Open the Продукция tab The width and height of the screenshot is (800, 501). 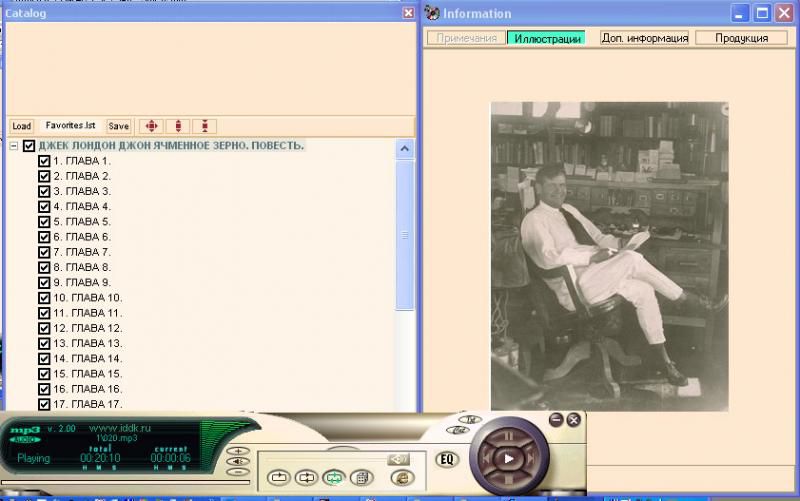click(x=741, y=38)
